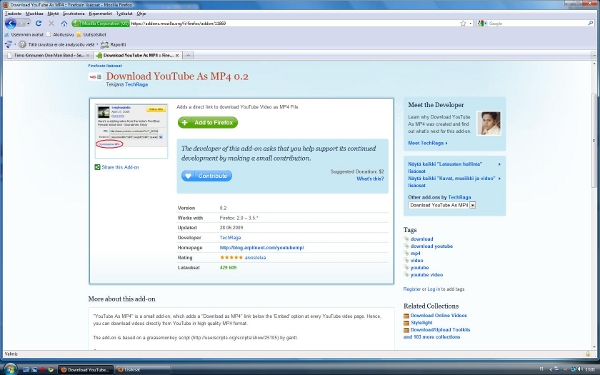This screenshot has height=375, width=600.
Task: Open the Windows Start orb
Action: [x=9, y=369]
